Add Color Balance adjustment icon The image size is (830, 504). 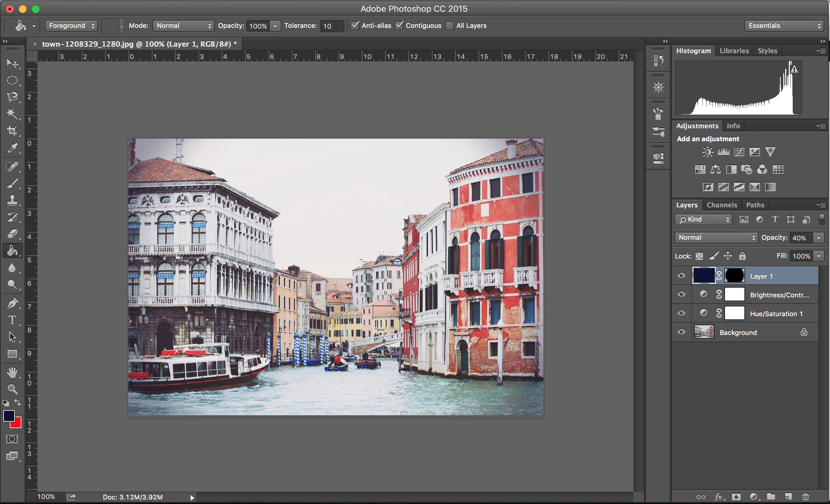point(716,170)
